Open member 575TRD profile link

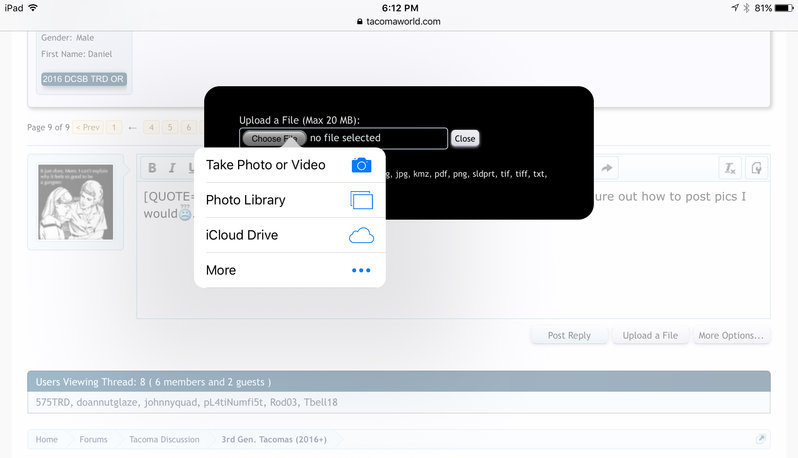pos(53,402)
